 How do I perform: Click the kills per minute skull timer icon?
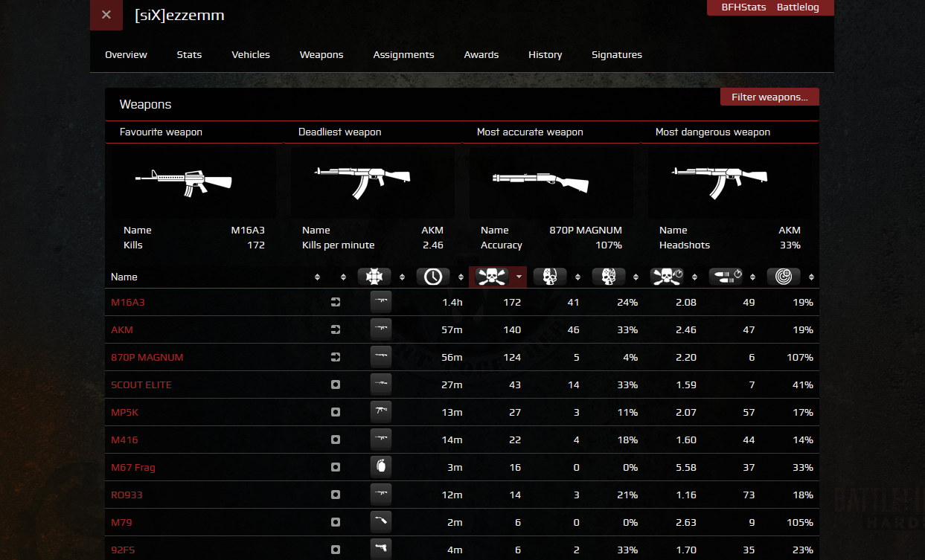click(668, 277)
